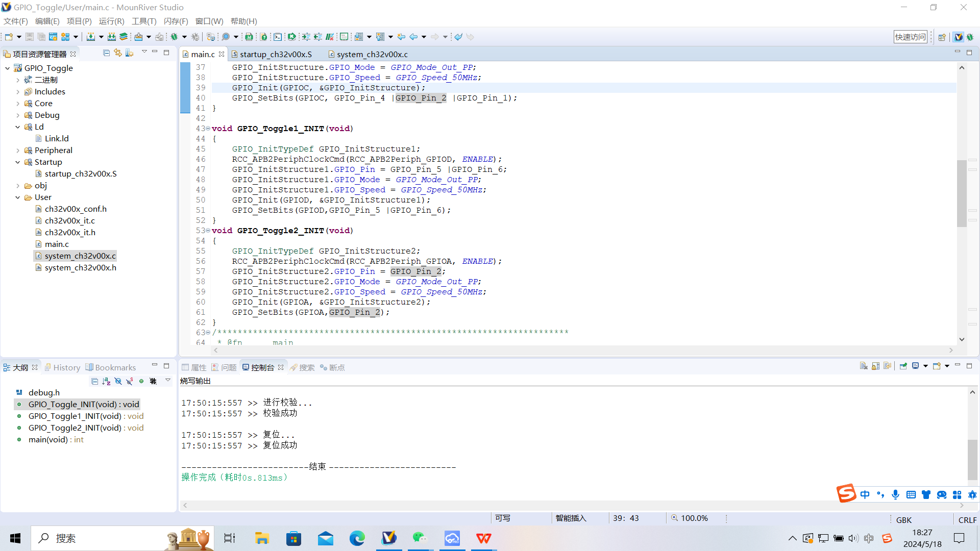The image size is (980, 551).
Task: Open the 工具(T) menu
Action: (144, 21)
